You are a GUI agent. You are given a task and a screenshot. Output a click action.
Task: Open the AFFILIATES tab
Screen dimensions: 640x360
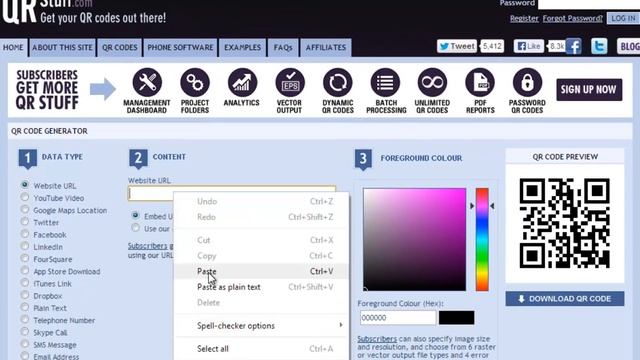326,47
